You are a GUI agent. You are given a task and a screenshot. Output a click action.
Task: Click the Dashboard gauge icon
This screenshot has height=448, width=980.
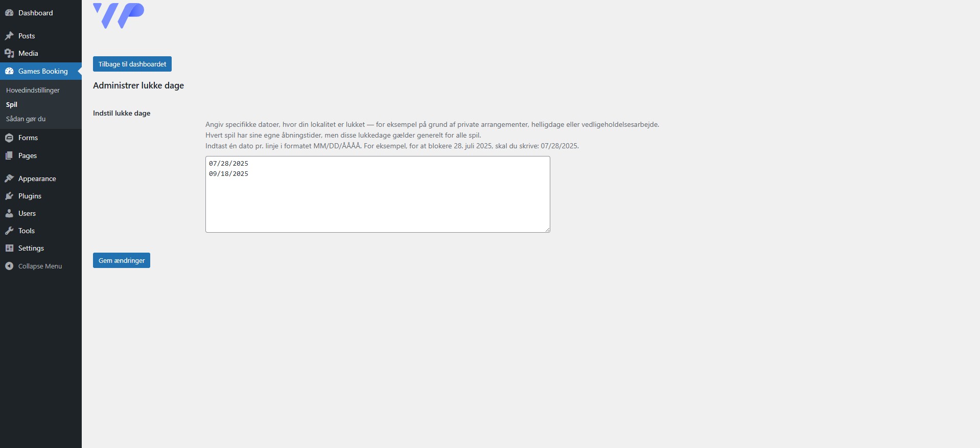pos(9,13)
